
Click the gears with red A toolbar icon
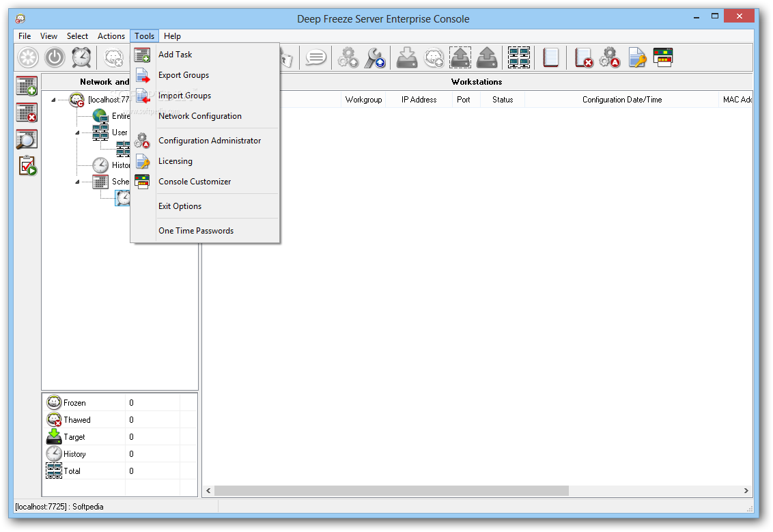click(x=610, y=57)
